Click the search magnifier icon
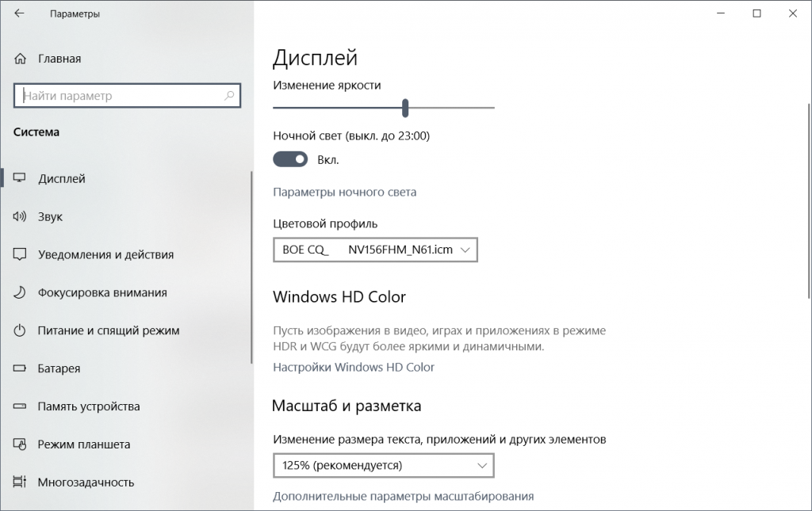This screenshot has height=511, width=812. 229,96
